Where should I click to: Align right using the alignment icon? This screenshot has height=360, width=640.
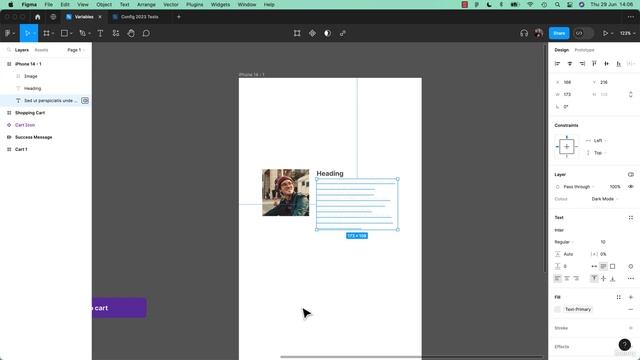582,64
